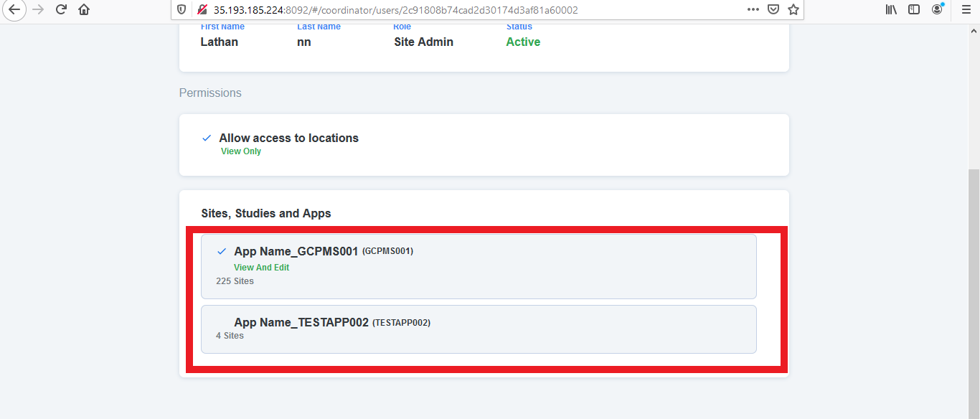Image resolution: width=980 pixels, height=419 pixels.
Task: Click the View Only permission label
Action: pos(241,151)
